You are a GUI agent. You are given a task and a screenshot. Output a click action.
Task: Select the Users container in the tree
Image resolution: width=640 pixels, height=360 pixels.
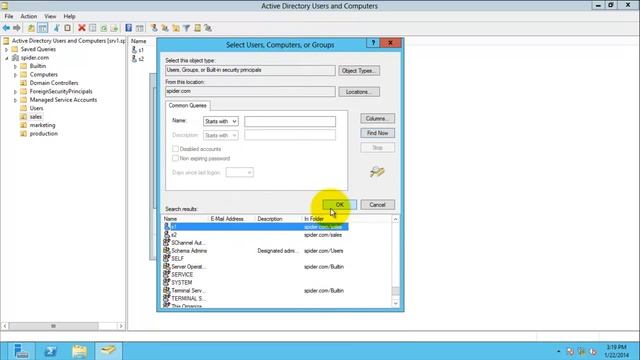click(36, 108)
